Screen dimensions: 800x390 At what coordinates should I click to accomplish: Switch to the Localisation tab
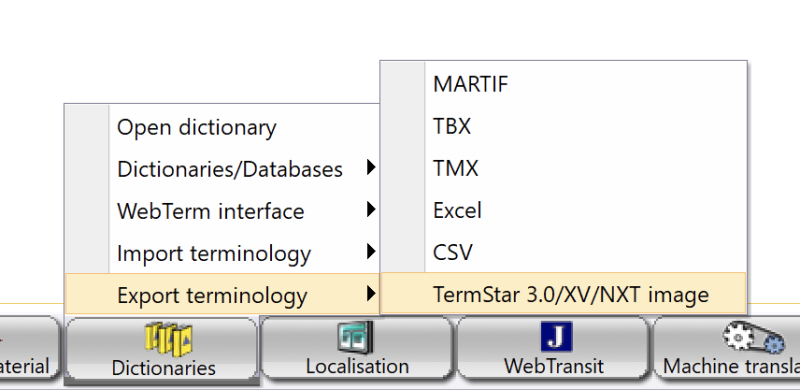tap(357, 348)
